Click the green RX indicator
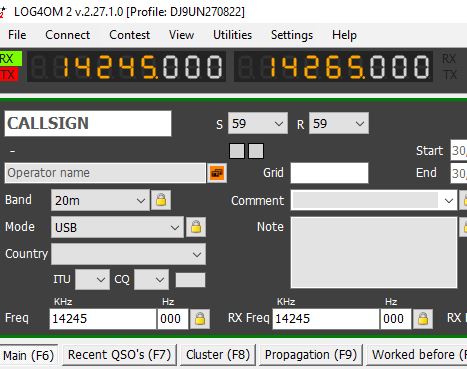Screen dimensions: 467x369 10,59
